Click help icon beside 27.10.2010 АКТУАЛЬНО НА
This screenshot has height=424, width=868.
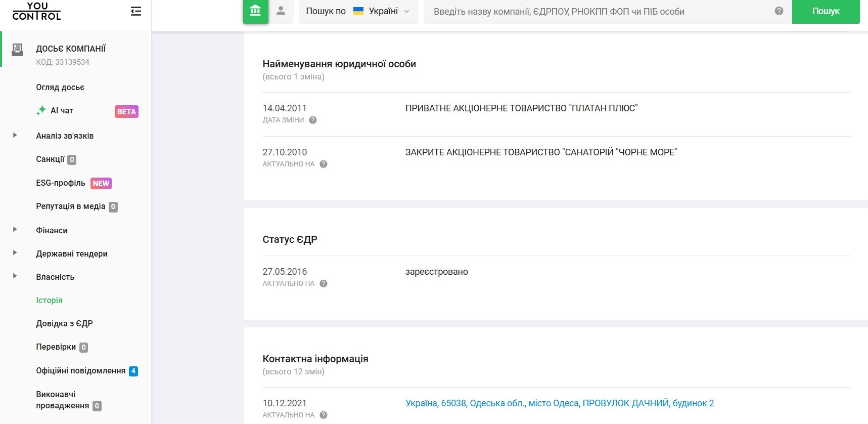coord(324,164)
